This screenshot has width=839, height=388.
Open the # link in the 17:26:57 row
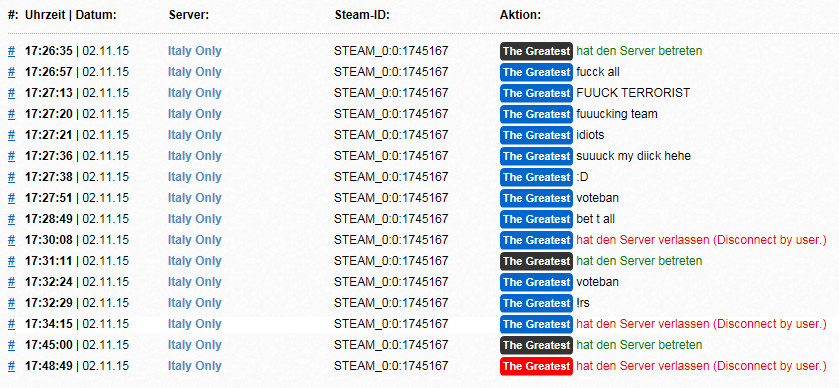pos(11,72)
